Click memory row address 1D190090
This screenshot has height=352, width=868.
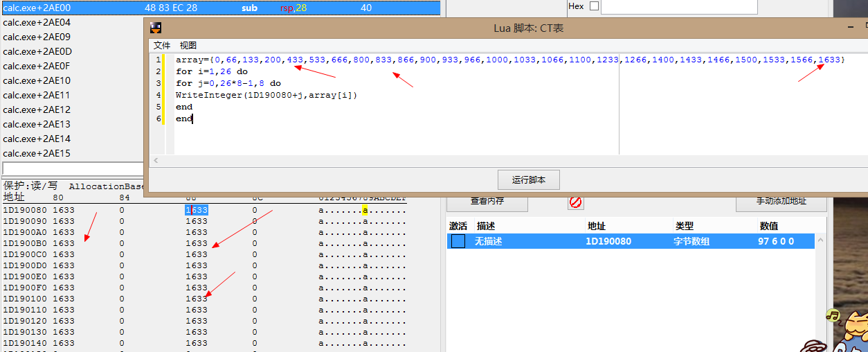coord(25,221)
